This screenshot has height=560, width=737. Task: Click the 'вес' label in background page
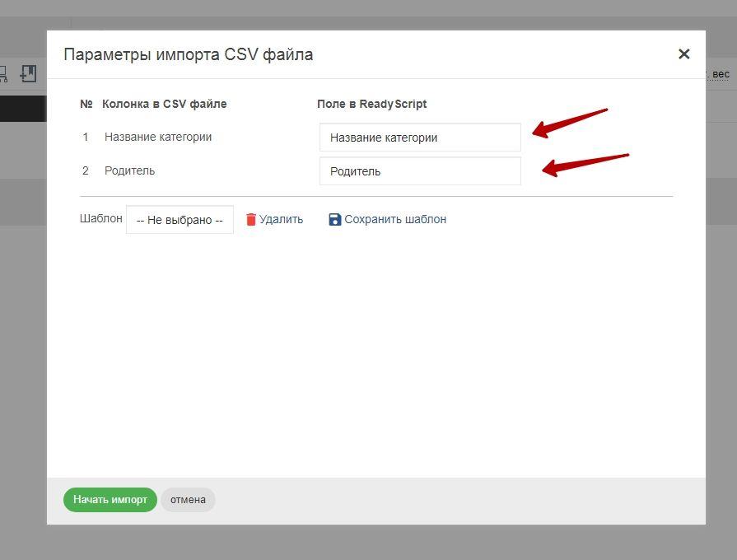point(721,74)
